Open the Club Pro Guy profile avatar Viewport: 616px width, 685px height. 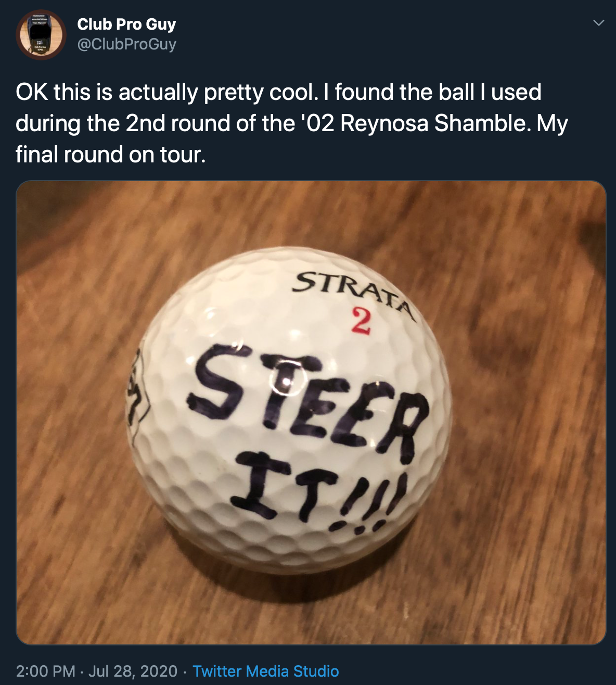[41, 34]
